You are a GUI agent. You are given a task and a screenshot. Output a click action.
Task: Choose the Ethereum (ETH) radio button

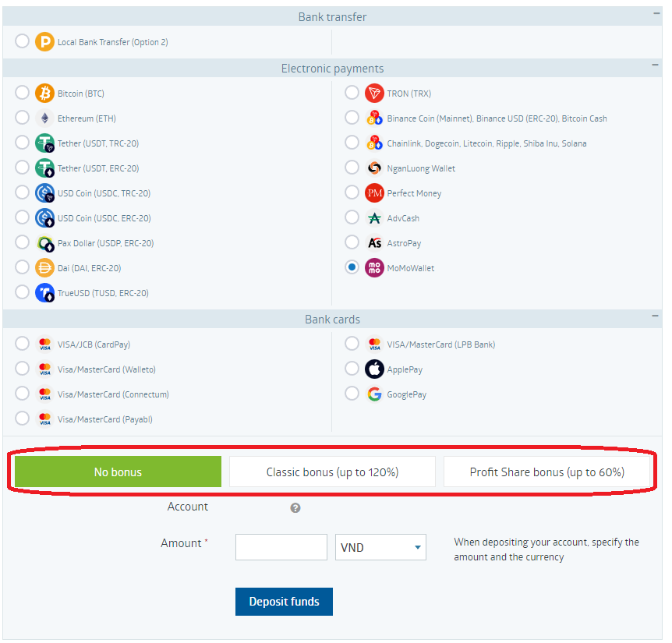22,117
